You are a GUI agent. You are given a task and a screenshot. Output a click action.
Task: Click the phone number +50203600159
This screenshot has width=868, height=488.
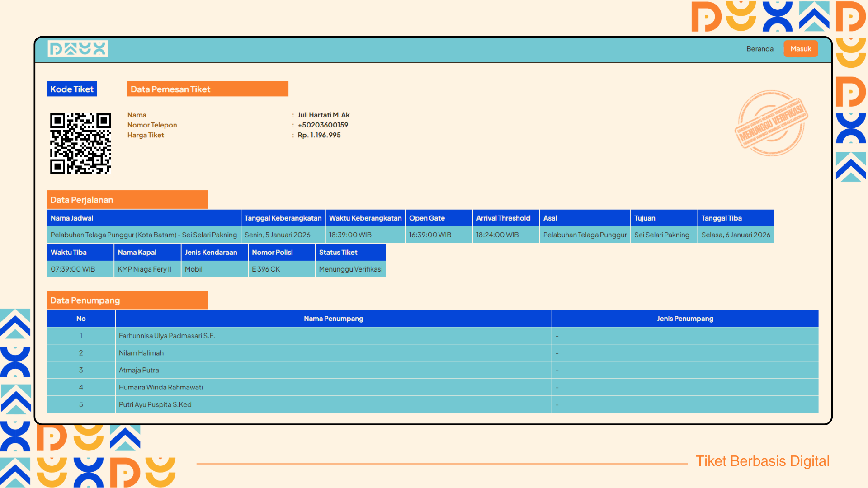(323, 125)
